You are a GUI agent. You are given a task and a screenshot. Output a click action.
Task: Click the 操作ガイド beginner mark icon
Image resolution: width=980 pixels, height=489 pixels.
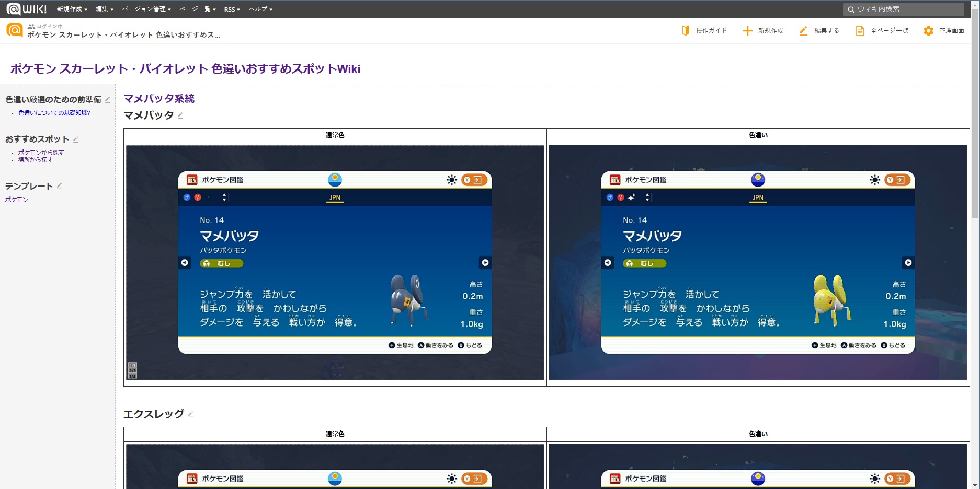685,31
